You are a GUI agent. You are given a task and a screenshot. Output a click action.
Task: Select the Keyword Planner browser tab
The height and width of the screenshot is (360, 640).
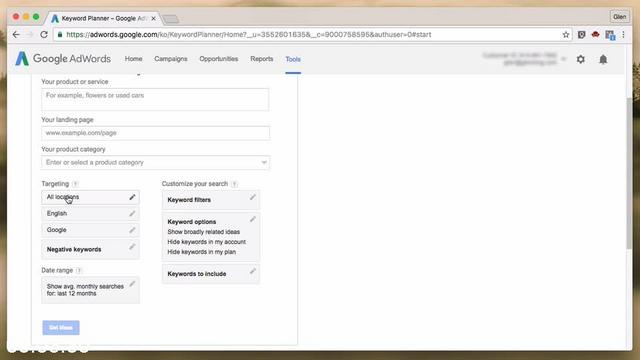[104, 18]
